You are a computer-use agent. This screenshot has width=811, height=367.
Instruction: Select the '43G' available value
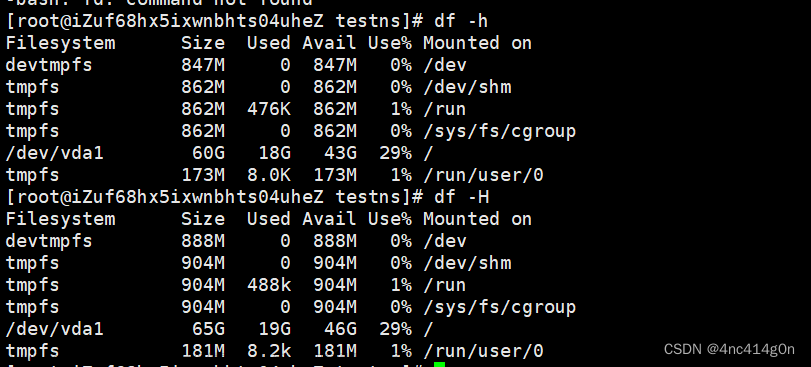click(x=340, y=153)
